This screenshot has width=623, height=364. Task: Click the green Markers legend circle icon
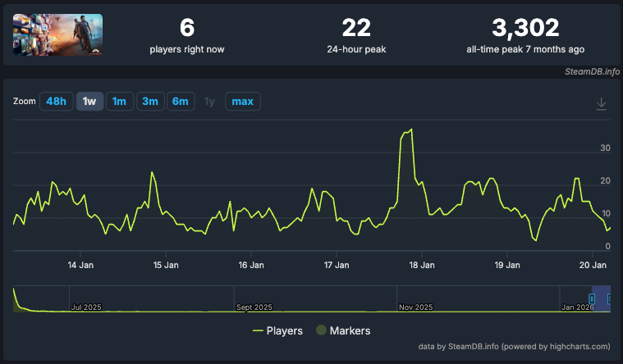[323, 330]
